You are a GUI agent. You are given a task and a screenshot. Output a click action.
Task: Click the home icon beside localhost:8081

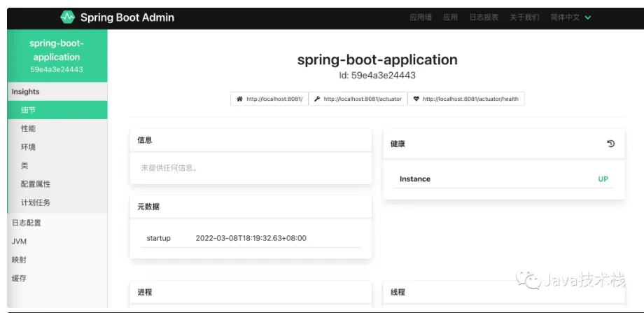239,99
